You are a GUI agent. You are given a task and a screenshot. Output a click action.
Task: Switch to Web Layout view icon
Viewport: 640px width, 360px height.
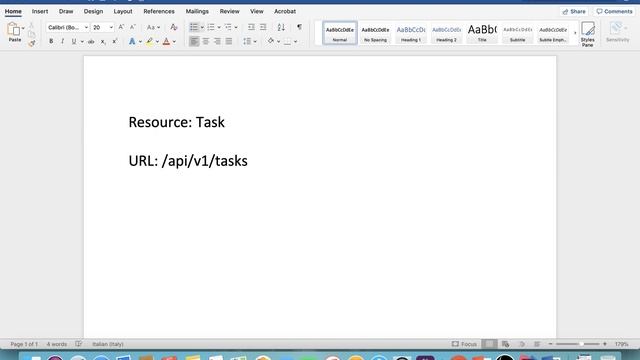(505, 344)
